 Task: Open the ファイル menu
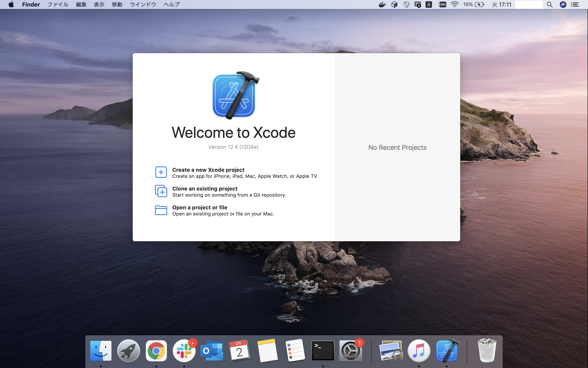pos(58,4)
